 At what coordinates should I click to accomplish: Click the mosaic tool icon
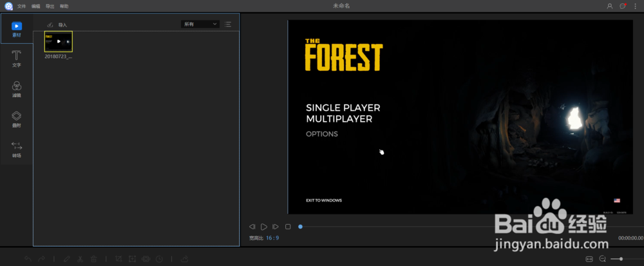click(x=146, y=259)
